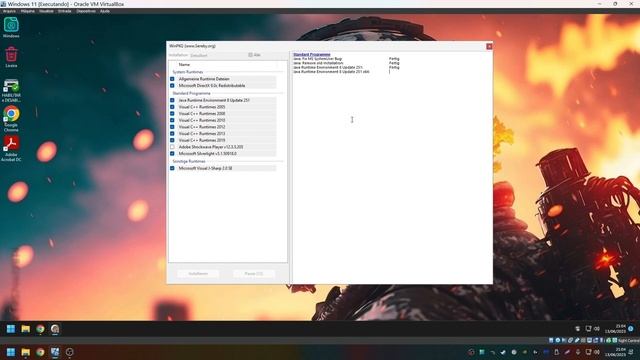
Task: Toggle Visual C++ Runtimes 2013 checkbox
Action: point(172,133)
